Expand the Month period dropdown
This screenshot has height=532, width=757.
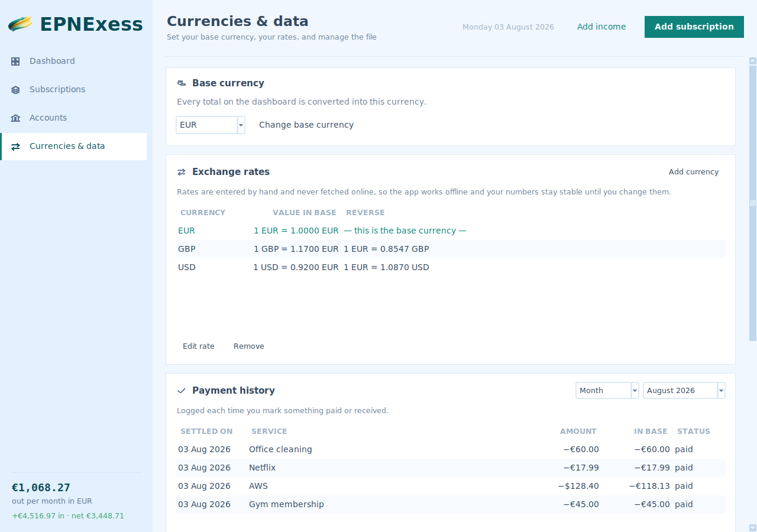[607, 391]
